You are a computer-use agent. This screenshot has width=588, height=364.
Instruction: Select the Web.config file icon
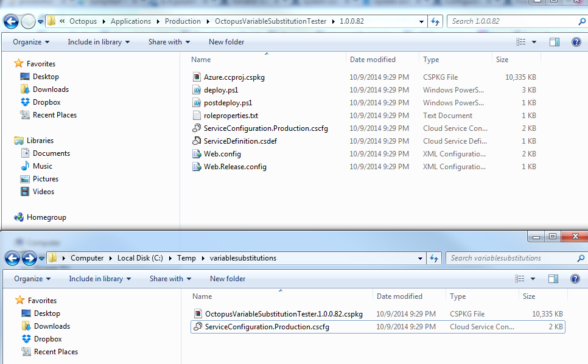tap(197, 154)
